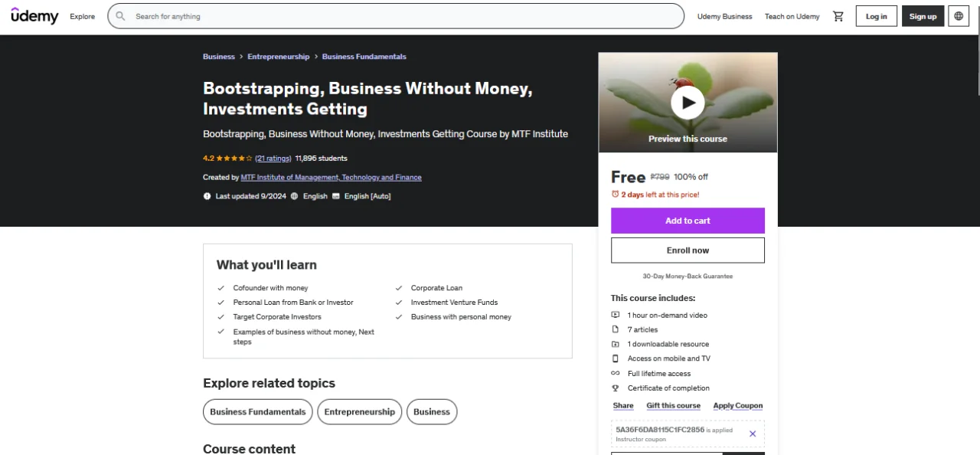Click the lifetime access infinity icon

(x=615, y=373)
